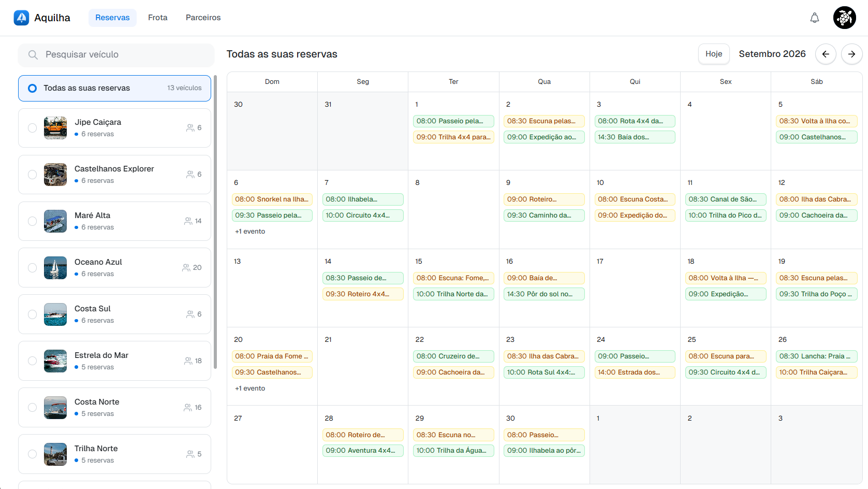Viewport: 868px width, 489px height.
Task: Open 14:30 Pôr do sol event
Action: [544, 294]
